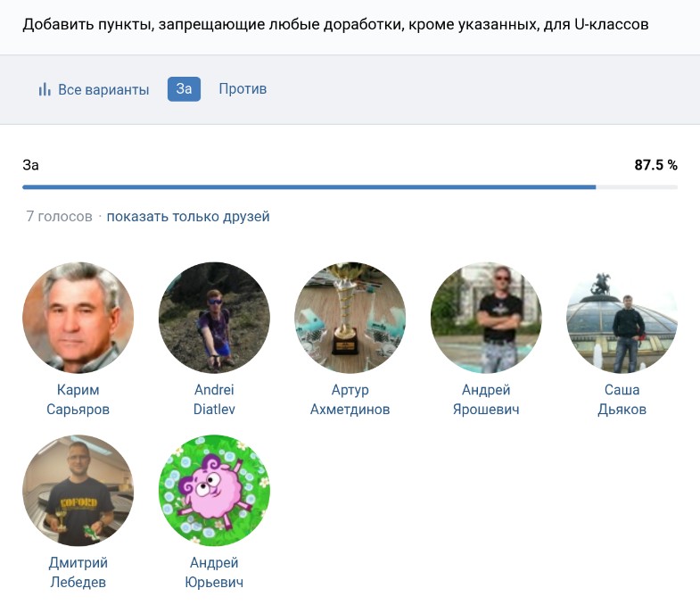Open the Карим Сарьяров name link
This screenshot has height=605, width=700.
(78, 400)
